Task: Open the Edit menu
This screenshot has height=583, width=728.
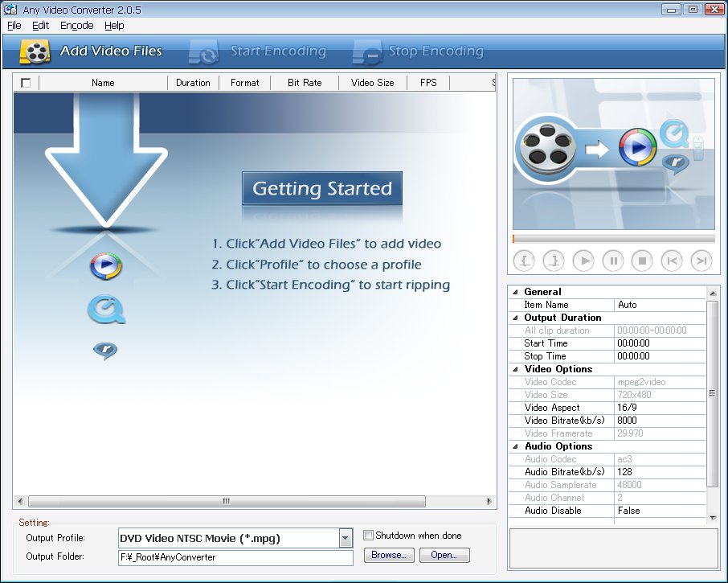Action: tap(40, 26)
